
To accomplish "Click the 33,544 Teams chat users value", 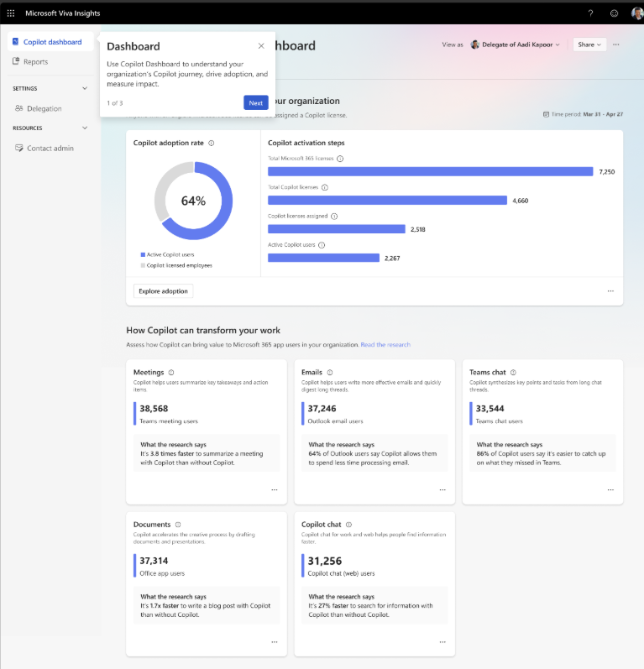I will pyautogui.click(x=490, y=409).
